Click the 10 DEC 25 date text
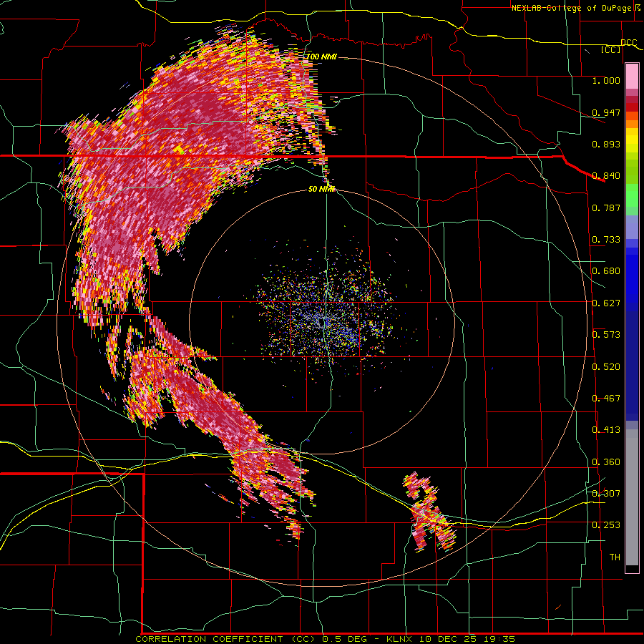644x644 pixels. point(448,639)
